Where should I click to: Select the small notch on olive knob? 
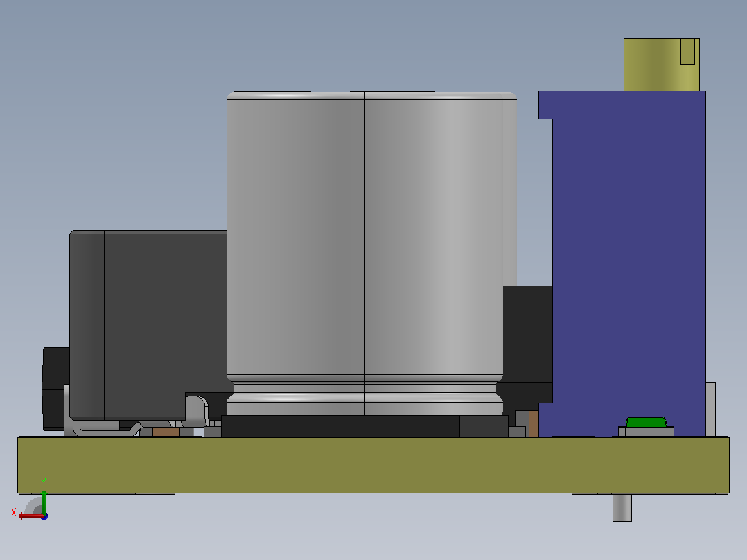coord(687,51)
